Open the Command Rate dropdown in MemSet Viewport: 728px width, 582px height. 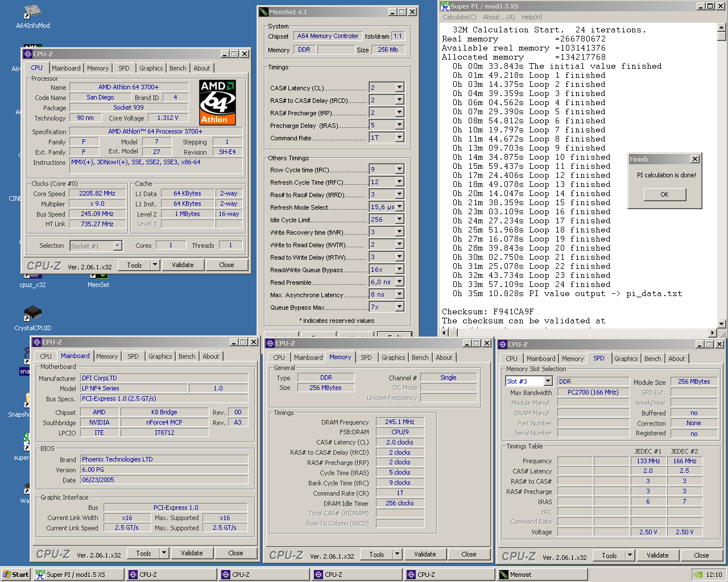point(399,138)
